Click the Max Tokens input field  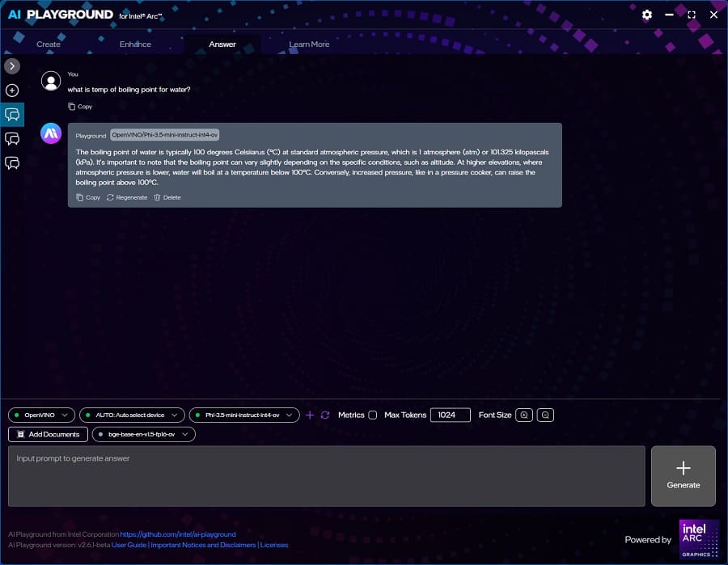(x=450, y=415)
